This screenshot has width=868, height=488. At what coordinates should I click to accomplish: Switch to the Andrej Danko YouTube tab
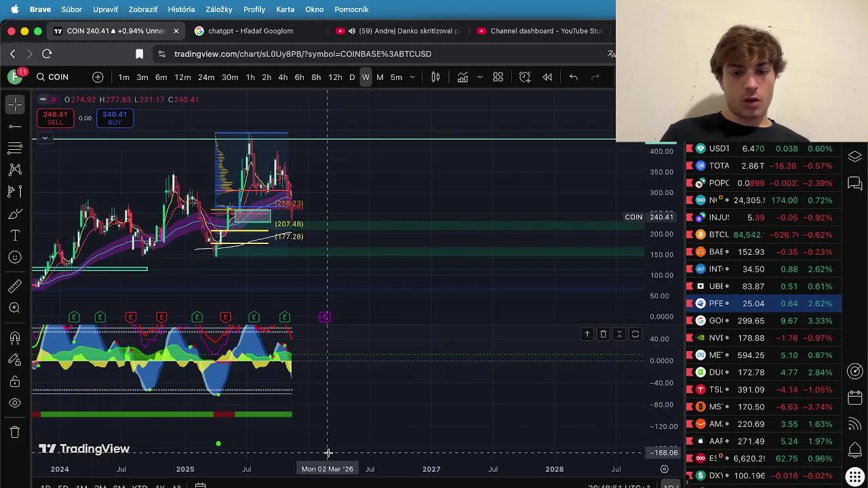pyautogui.click(x=398, y=31)
